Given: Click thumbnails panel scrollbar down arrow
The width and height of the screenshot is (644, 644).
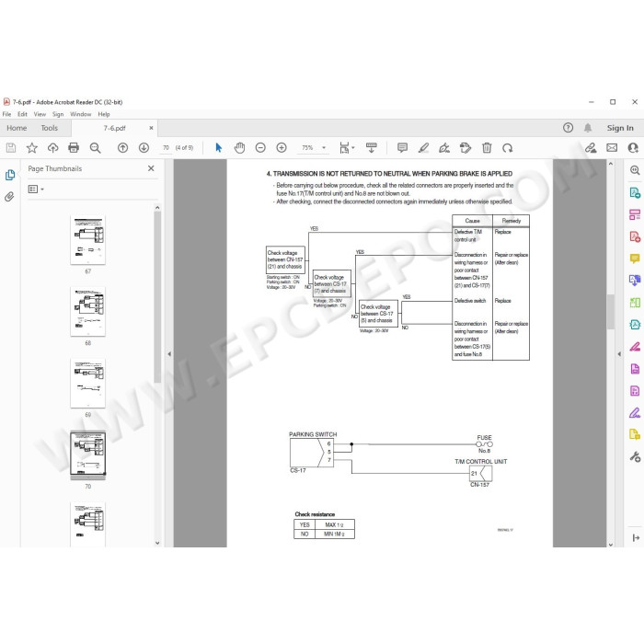Looking at the screenshot, I should [x=157, y=543].
